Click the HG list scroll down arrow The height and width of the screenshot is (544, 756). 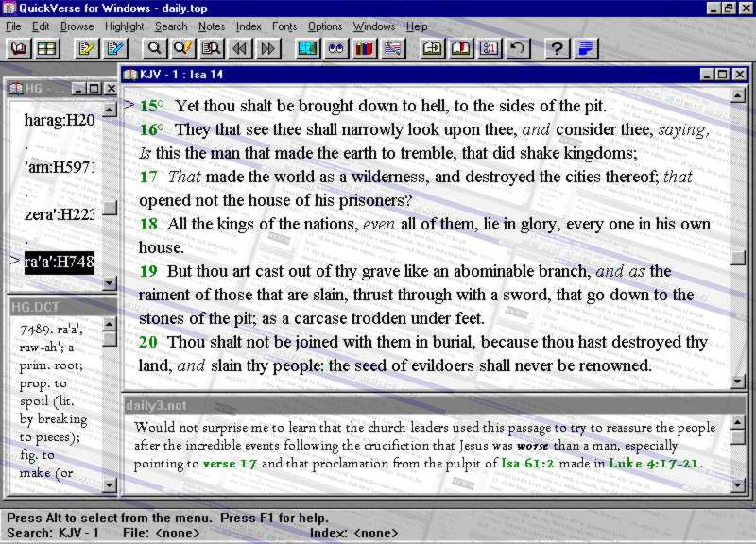[110, 282]
